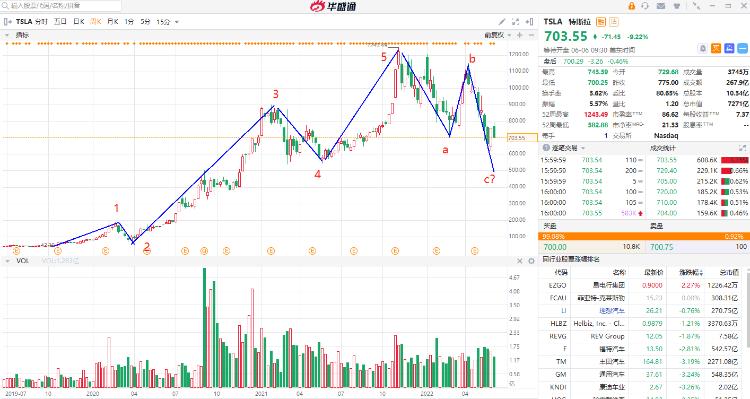This screenshot has width=750, height=399.
Task: Open fullscreen chart view icon
Action: tap(515, 22)
